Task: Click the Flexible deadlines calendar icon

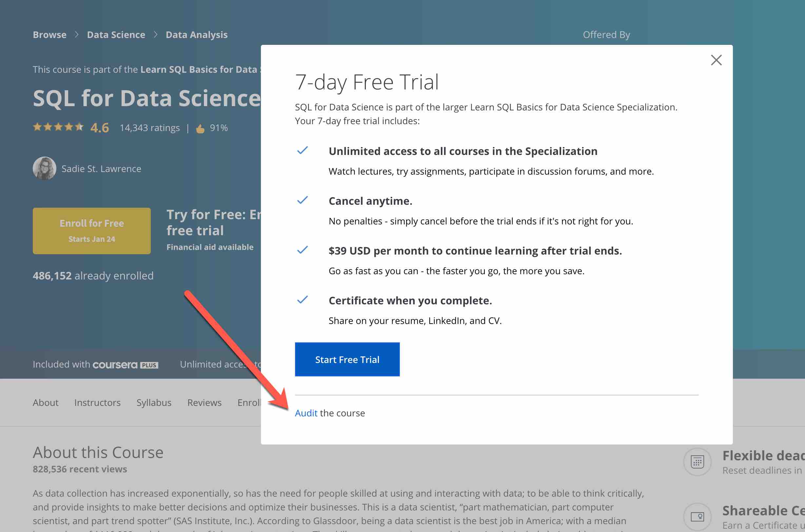Action: (697, 462)
